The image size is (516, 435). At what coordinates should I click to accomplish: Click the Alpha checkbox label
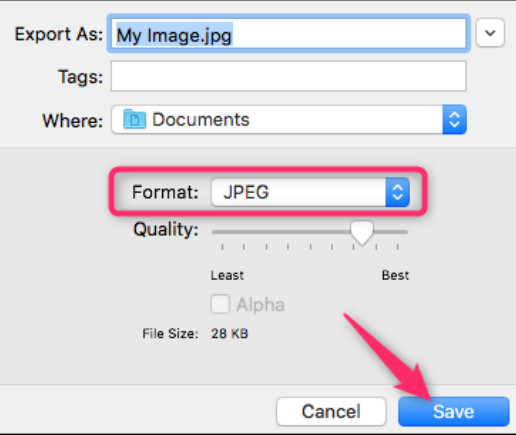[x=260, y=305]
